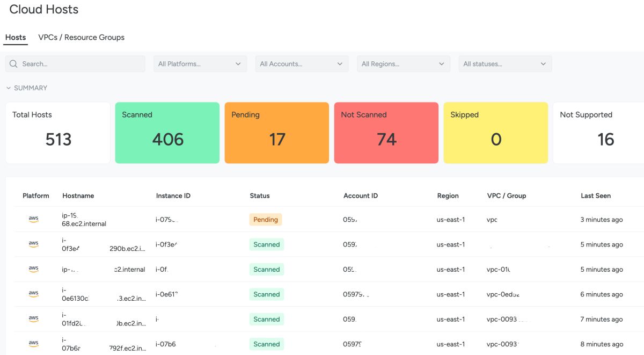Open the All statuses dropdown
Screen dimensions: 644x355
[505, 64]
